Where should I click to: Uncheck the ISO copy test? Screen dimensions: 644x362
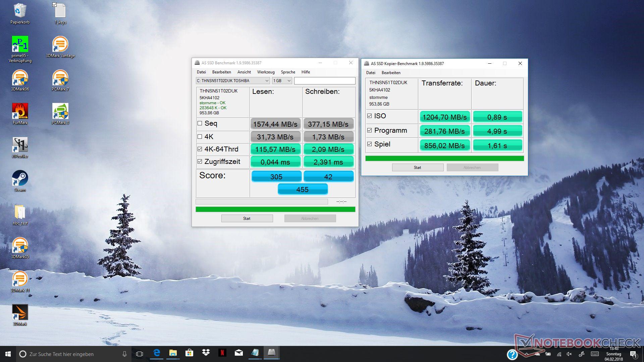tap(370, 116)
